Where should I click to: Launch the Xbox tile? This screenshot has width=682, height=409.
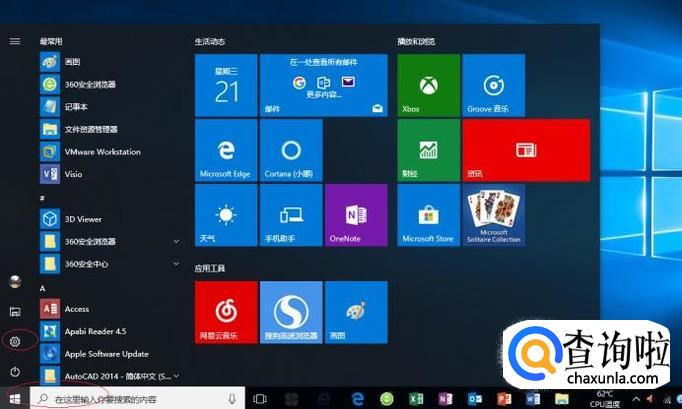426,85
